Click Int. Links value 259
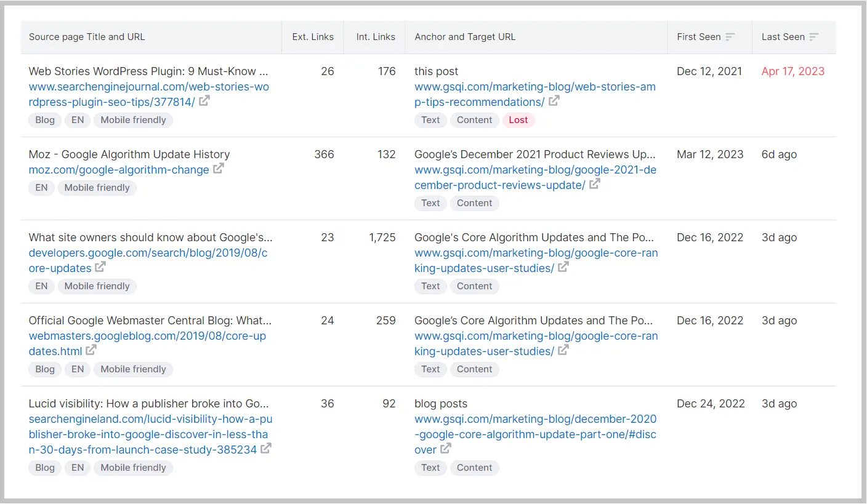The height and width of the screenshot is (504, 867). (386, 321)
